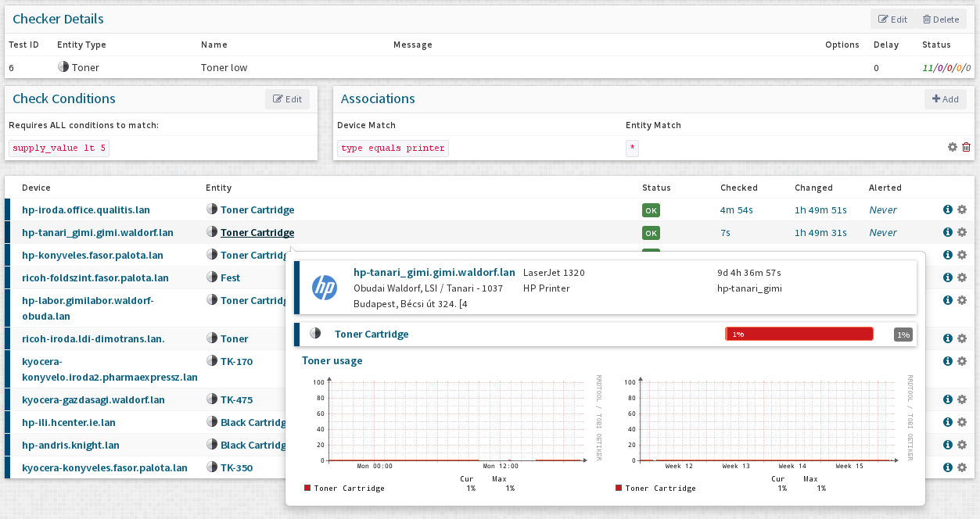Open gear menu for hp-iroda.office.qualitis.lan row
The height and width of the screenshot is (519, 980).
[962, 209]
